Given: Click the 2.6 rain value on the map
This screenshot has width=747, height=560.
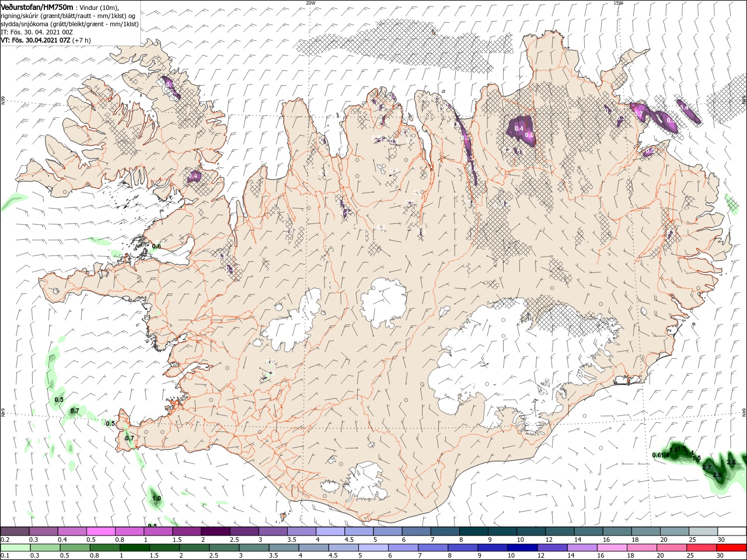Looking at the screenshot, I should [731, 463].
